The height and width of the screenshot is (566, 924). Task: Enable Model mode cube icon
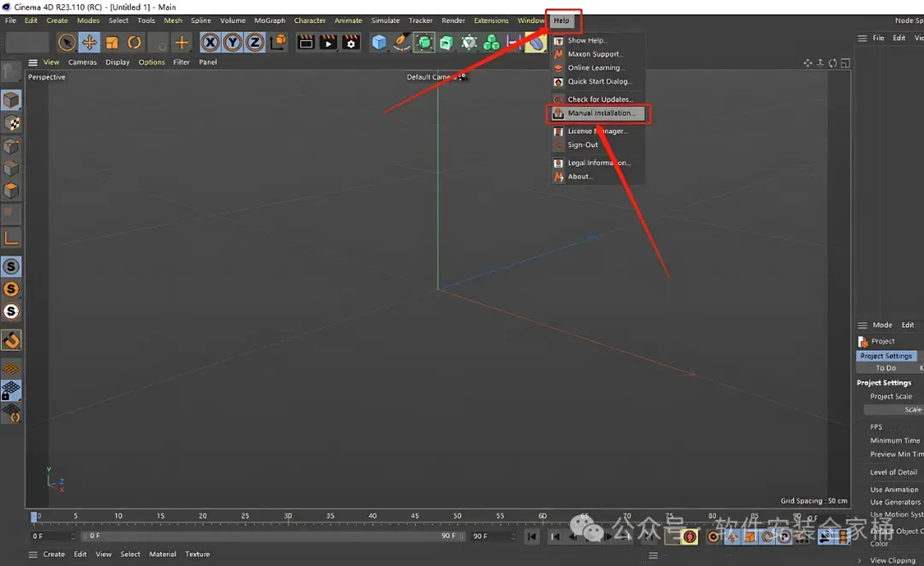click(11, 100)
